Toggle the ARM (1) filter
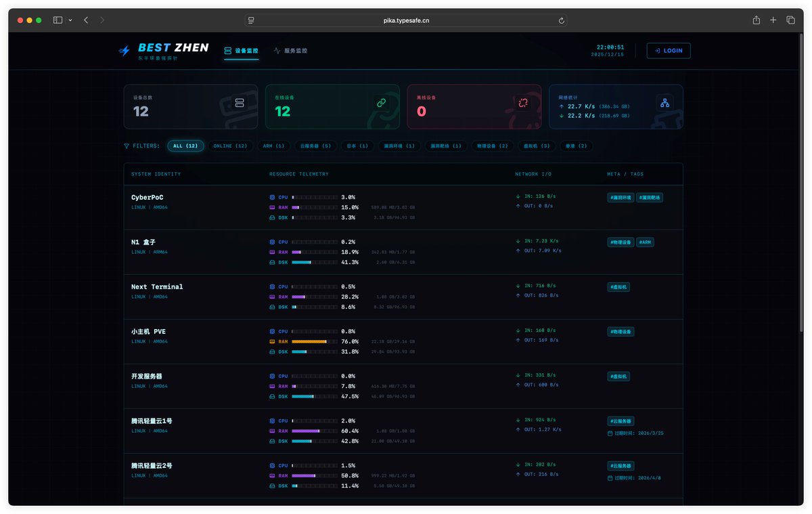The image size is (812, 514). [274, 146]
